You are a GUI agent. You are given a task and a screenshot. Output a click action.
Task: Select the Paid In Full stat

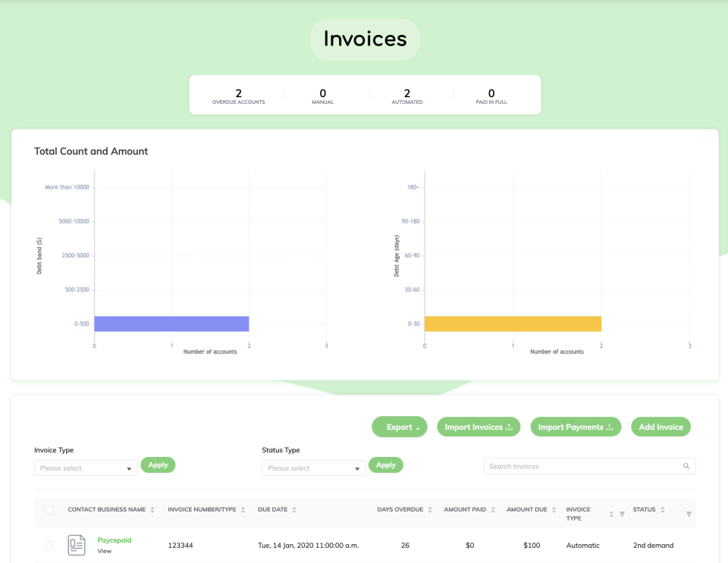491,96
